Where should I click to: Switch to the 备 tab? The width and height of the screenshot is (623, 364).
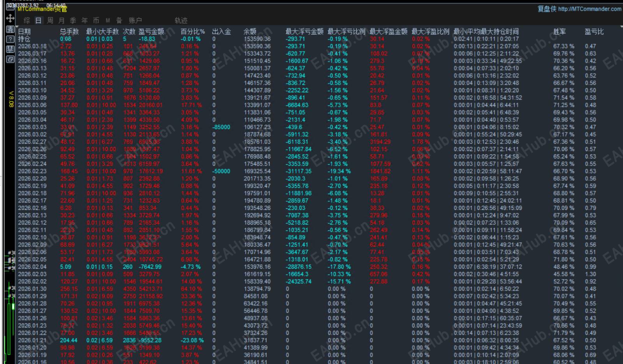(119, 20)
